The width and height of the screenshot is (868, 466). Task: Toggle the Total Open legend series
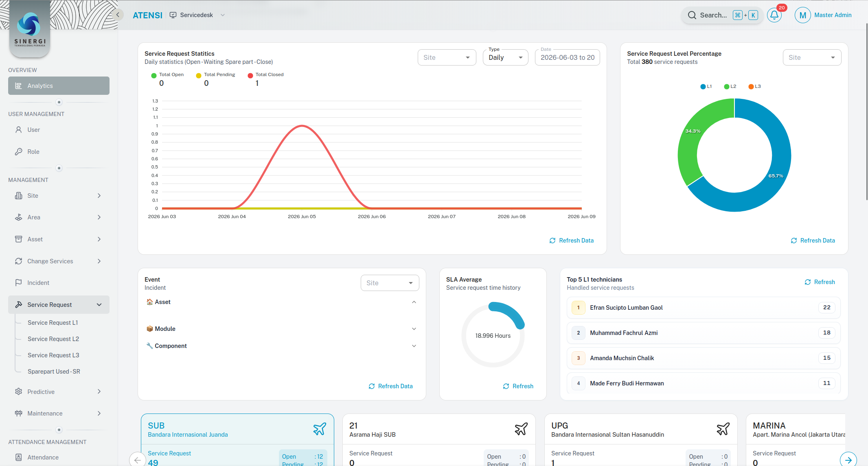tap(167, 74)
